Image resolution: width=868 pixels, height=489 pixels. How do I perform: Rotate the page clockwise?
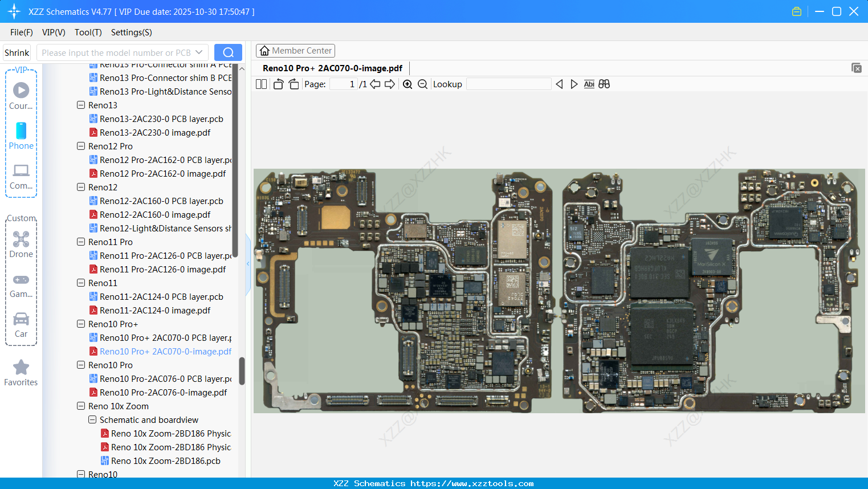294,84
